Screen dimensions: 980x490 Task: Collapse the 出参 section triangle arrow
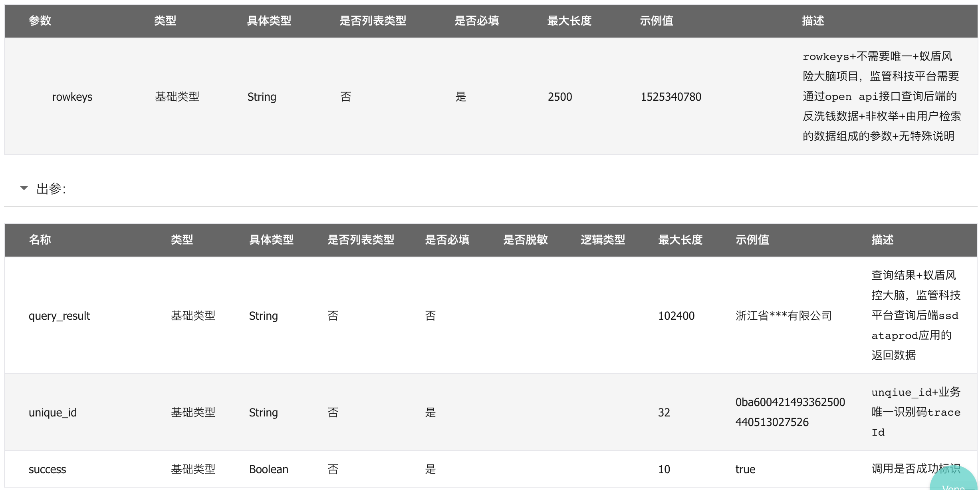coord(24,188)
